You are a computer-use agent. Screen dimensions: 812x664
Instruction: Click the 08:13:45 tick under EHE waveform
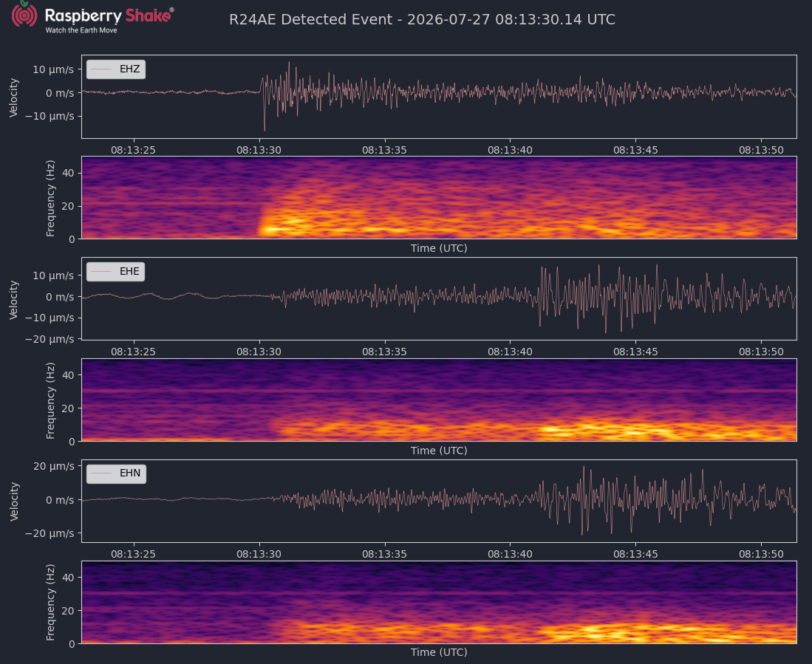635,352
